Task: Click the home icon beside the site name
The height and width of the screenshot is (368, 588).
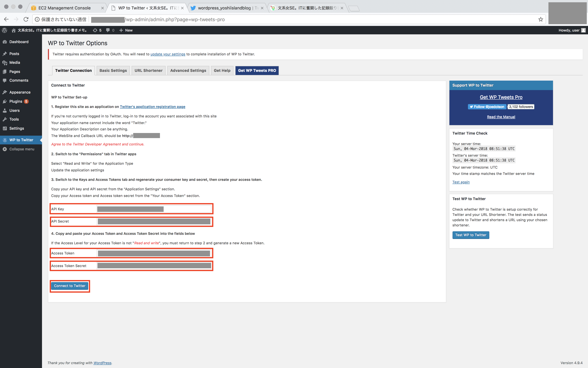Action: [14, 30]
